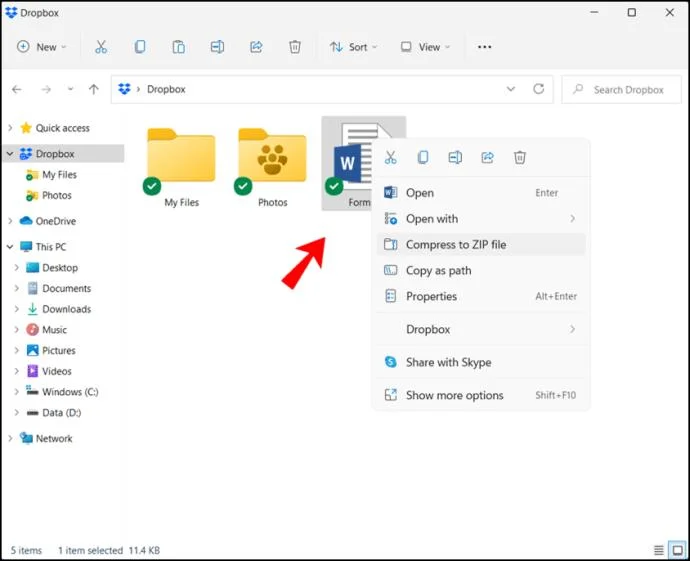Collapse the This PC tree node

click(x=10, y=247)
